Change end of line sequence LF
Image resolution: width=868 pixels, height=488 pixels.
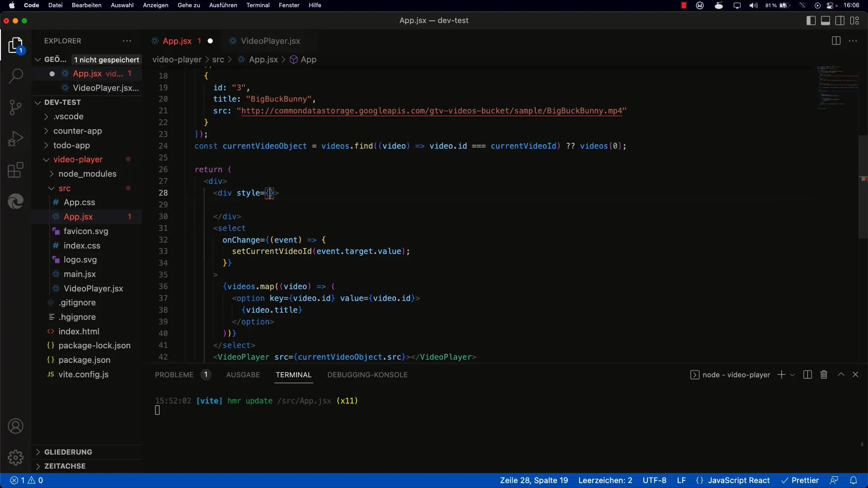click(x=681, y=480)
